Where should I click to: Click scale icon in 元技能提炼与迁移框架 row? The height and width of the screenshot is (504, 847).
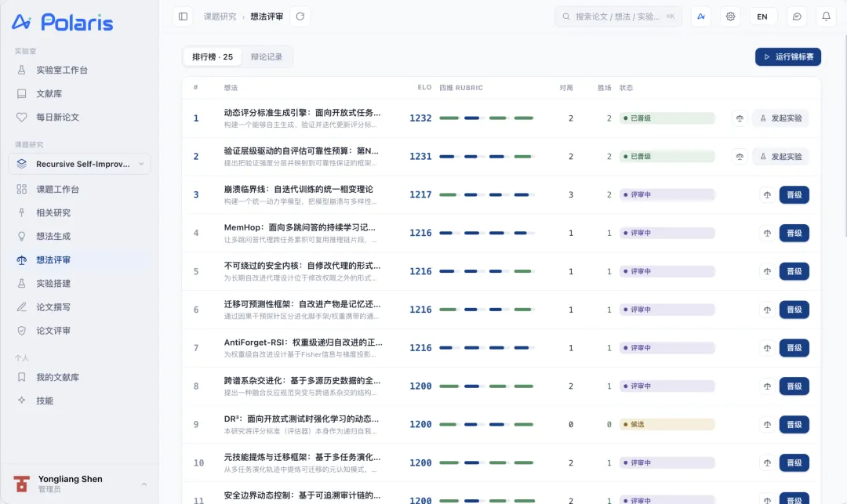pos(767,463)
